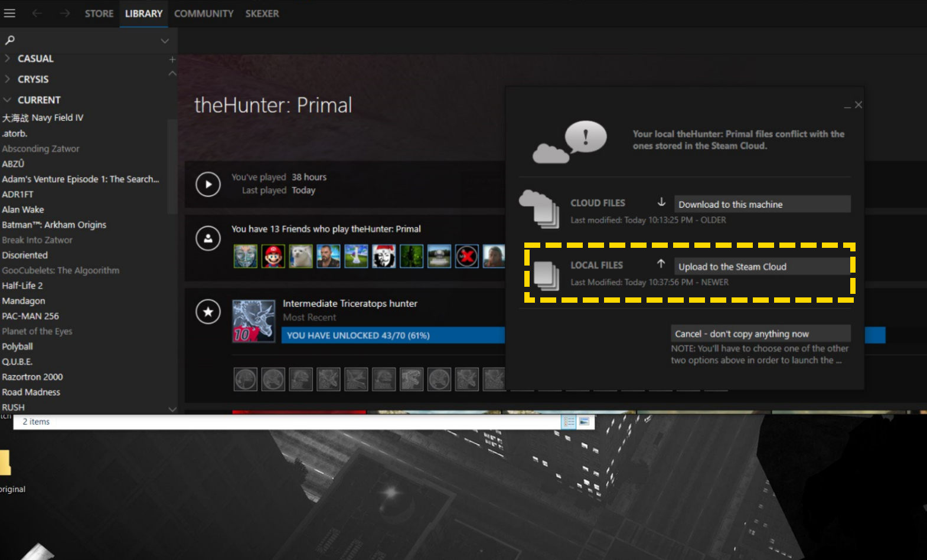Select ADR1FT in the game list

[x=18, y=194]
